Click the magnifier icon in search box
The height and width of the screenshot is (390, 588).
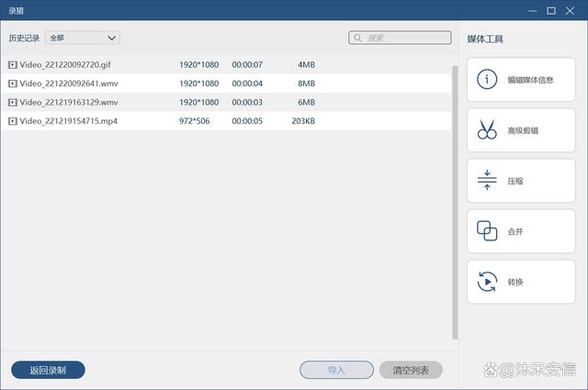click(357, 38)
